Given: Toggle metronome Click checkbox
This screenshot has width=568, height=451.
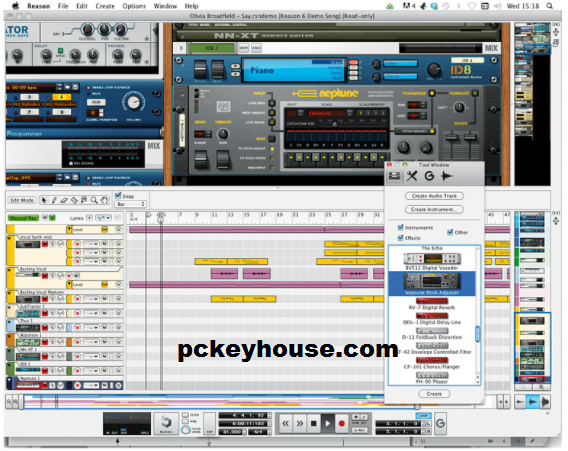Looking at the screenshot, I should click(x=185, y=415).
